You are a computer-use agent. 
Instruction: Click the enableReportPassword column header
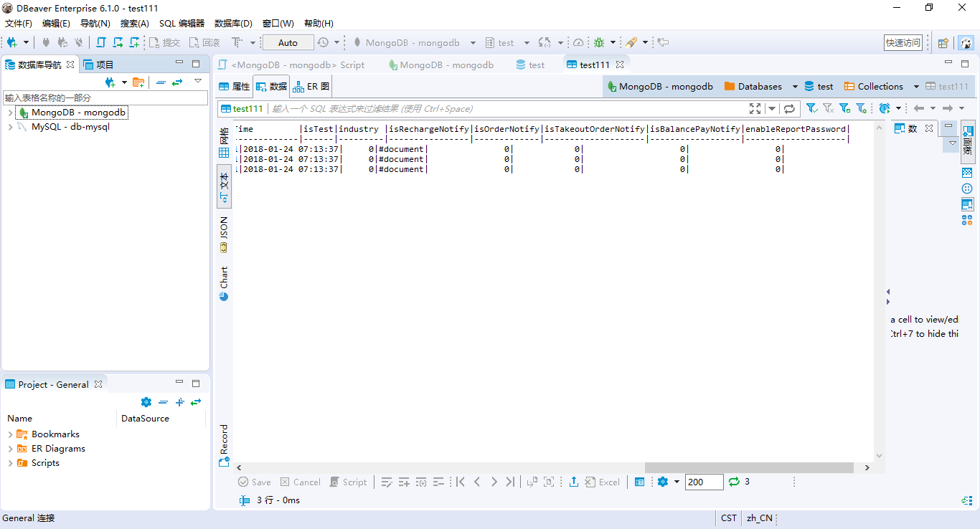click(796, 129)
